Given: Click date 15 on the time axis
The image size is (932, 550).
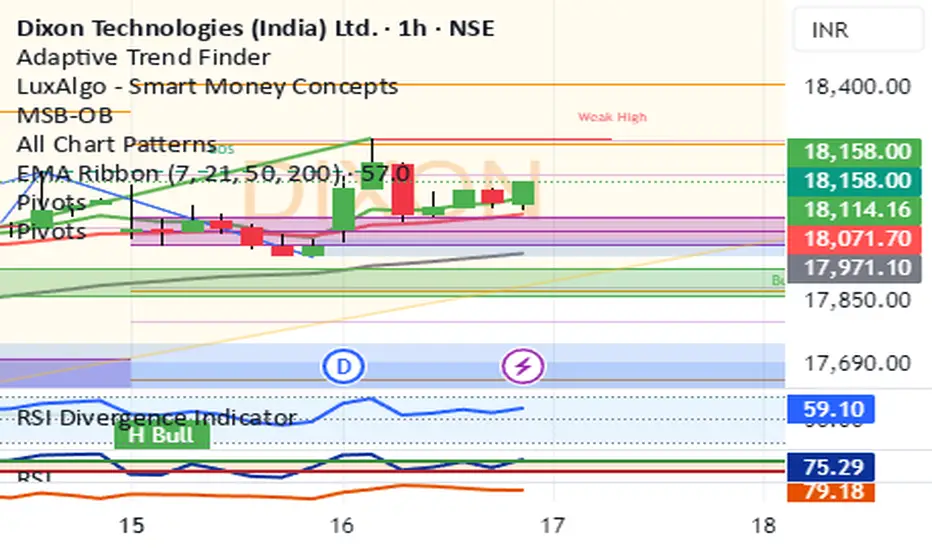Looking at the screenshot, I should [131, 526].
